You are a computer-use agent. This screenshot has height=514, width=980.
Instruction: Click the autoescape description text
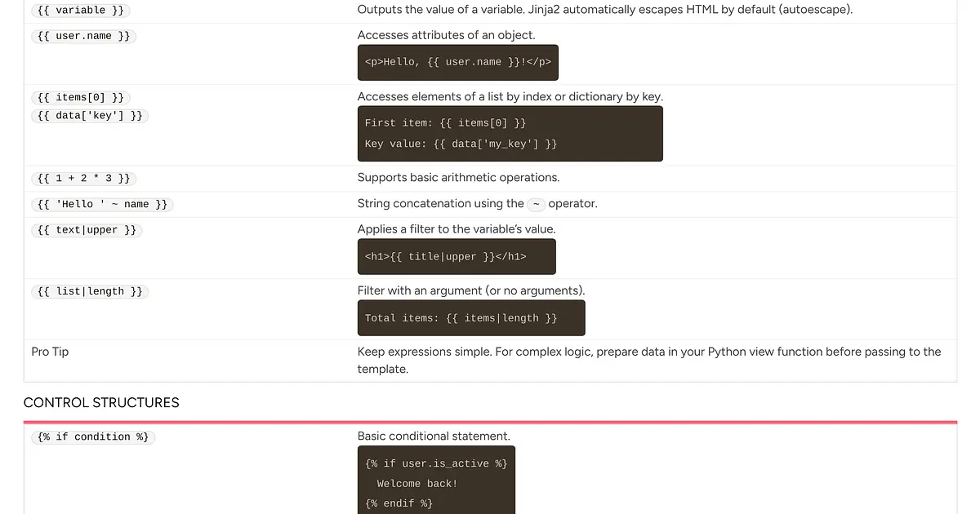click(x=604, y=9)
